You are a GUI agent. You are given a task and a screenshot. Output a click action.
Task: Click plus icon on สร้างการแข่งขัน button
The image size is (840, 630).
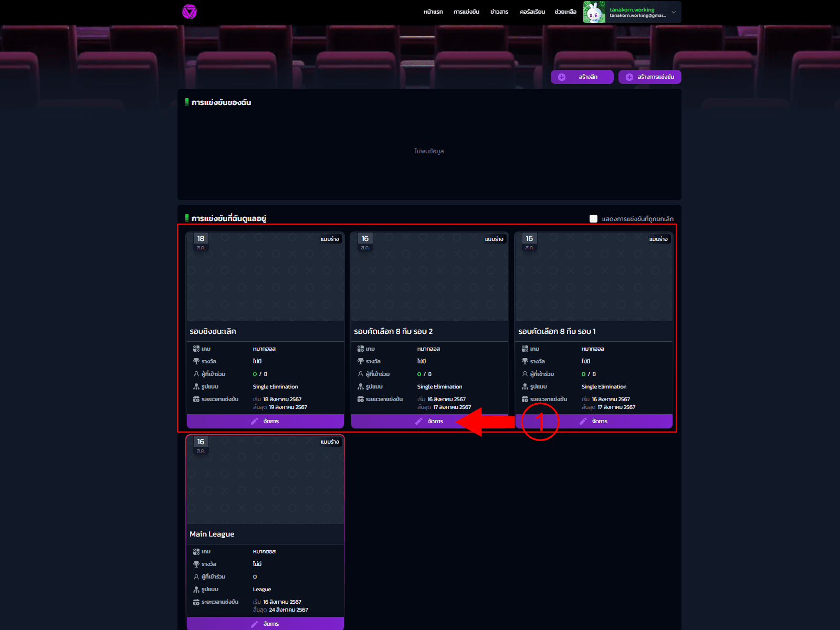629,77
